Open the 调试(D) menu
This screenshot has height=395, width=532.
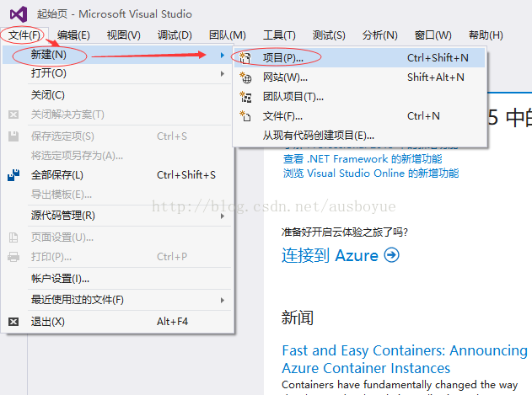click(x=175, y=35)
